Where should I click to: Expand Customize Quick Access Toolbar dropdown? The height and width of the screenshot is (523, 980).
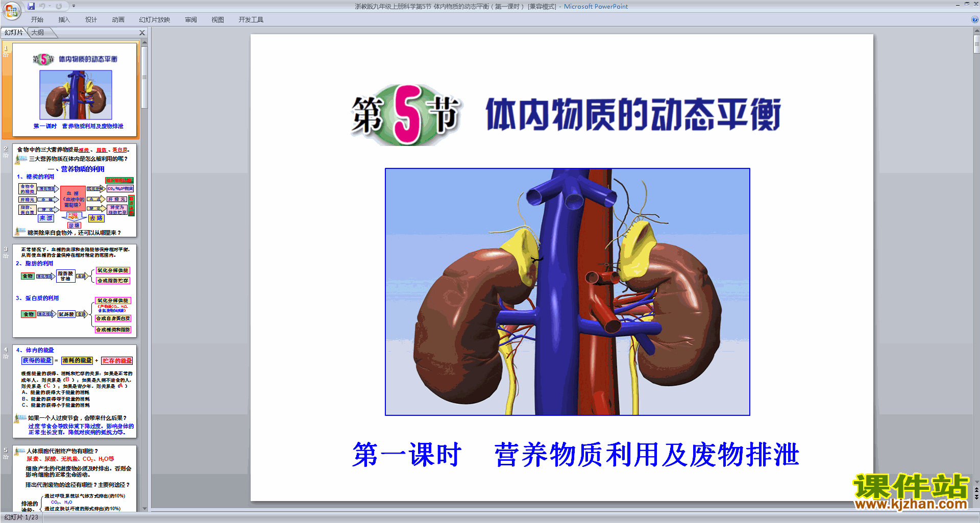coord(73,6)
